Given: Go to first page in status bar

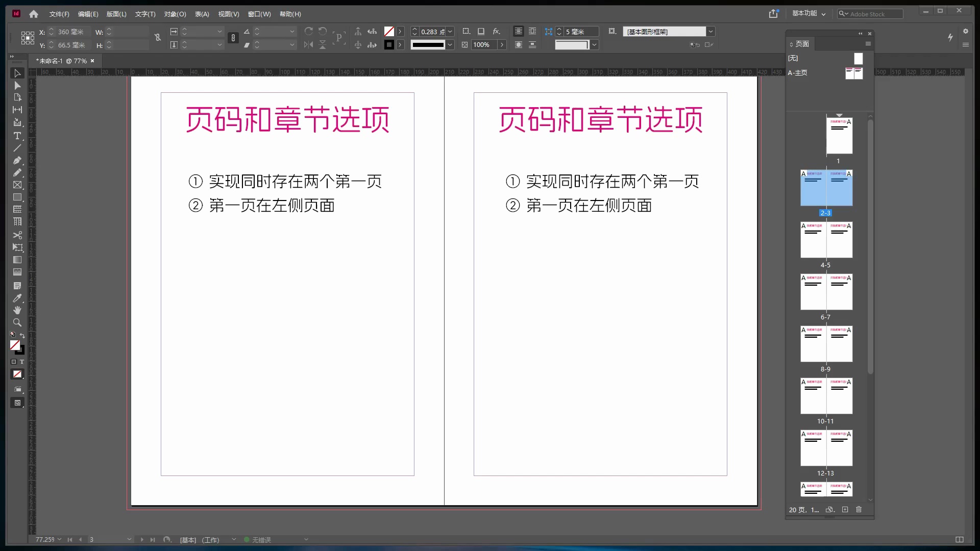Looking at the screenshot, I should pyautogui.click(x=70, y=539).
